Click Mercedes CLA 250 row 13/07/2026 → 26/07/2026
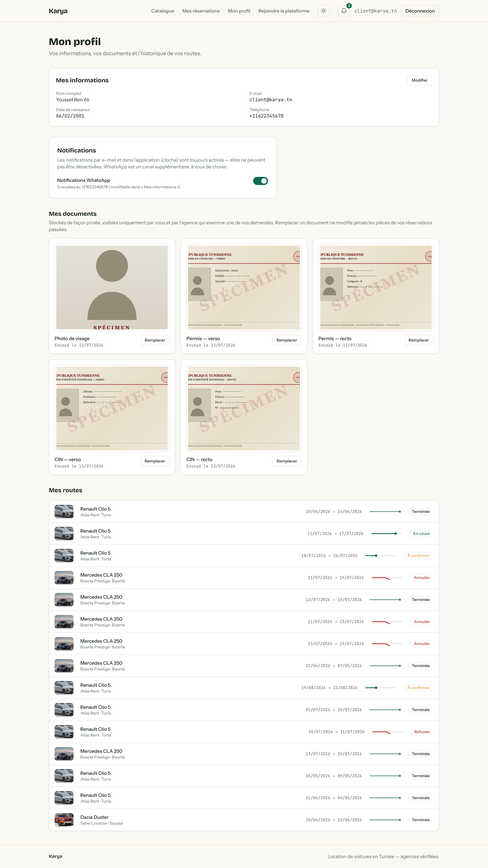The width and height of the screenshot is (488, 868). click(x=244, y=754)
